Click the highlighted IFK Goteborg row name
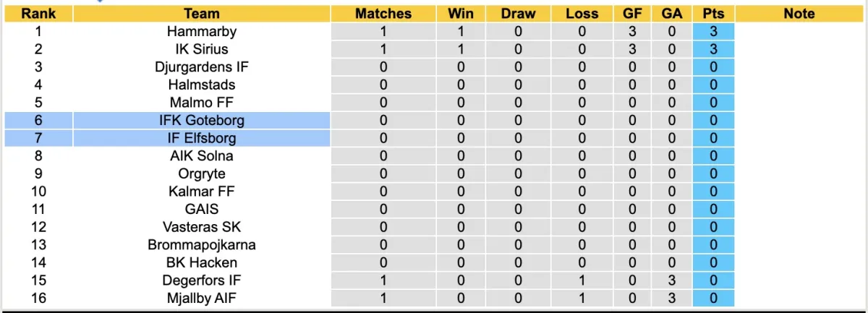Image resolution: width=868 pixels, height=313 pixels. [202, 120]
